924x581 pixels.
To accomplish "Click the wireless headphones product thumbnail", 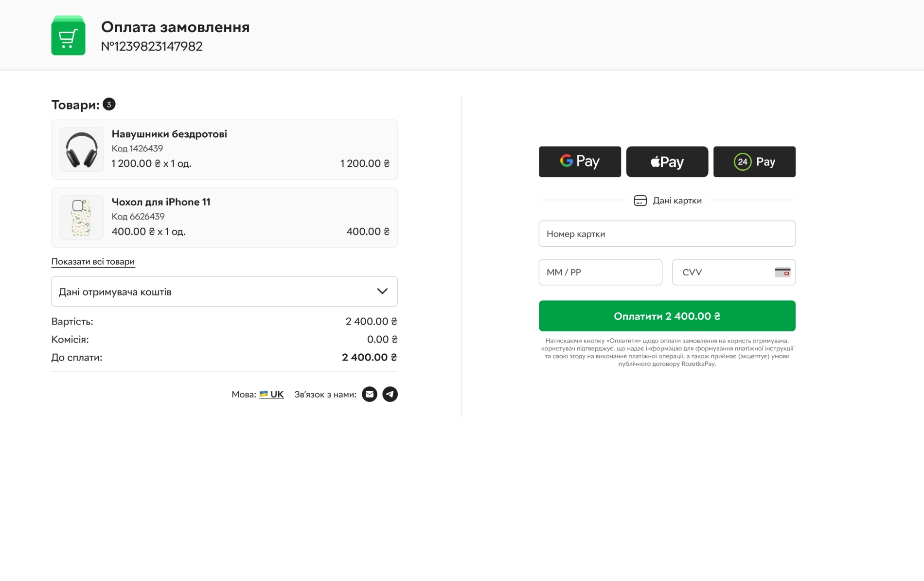I will [82, 150].
